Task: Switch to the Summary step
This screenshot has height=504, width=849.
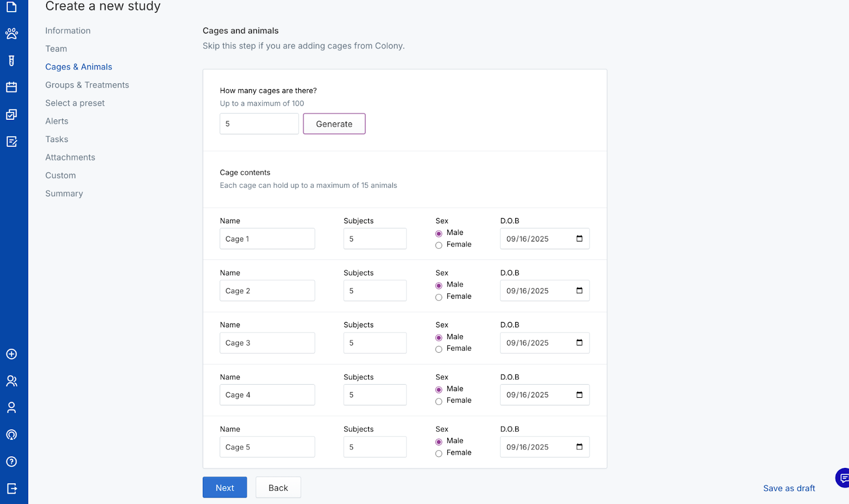Action: point(64,194)
